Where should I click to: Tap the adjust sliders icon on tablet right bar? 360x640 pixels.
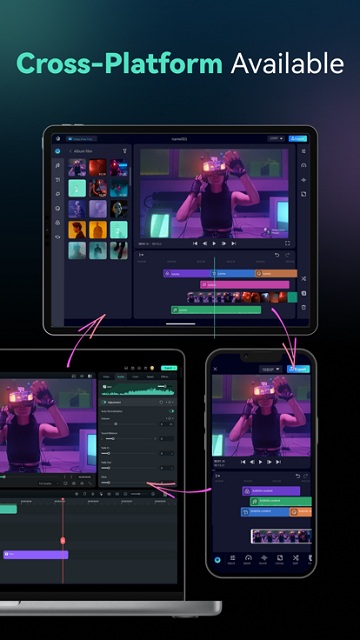[303, 151]
